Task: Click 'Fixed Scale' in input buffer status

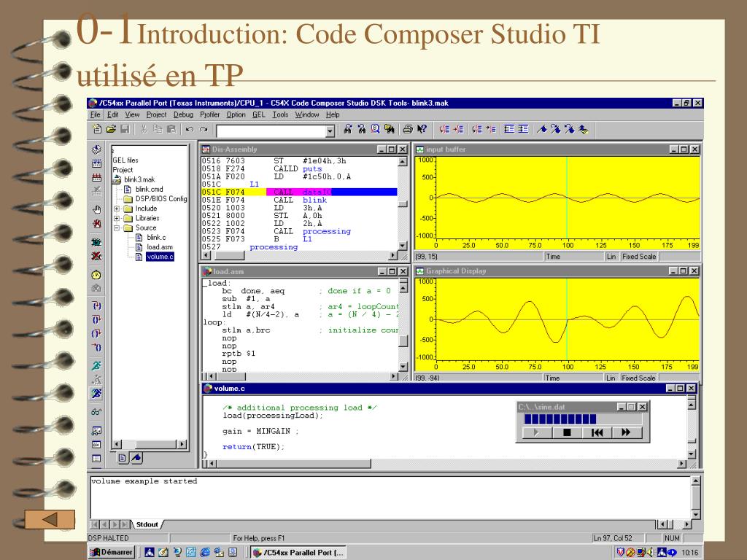Action: tap(639, 256)
